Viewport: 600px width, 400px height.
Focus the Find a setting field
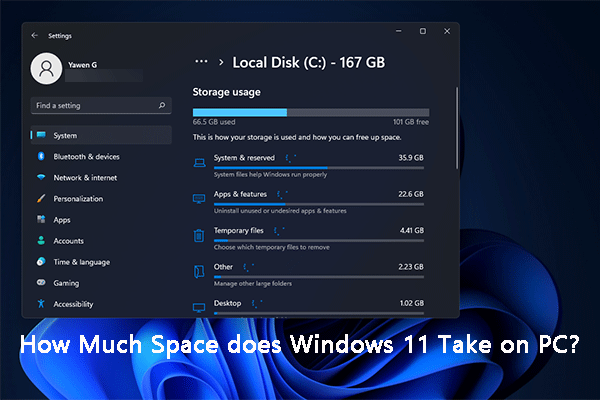101,106
